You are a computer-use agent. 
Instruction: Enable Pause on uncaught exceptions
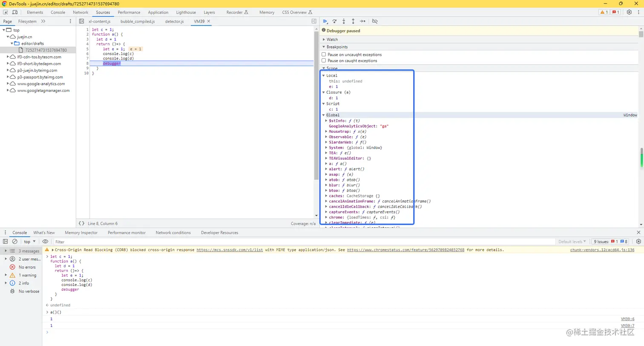click(324, 54)
